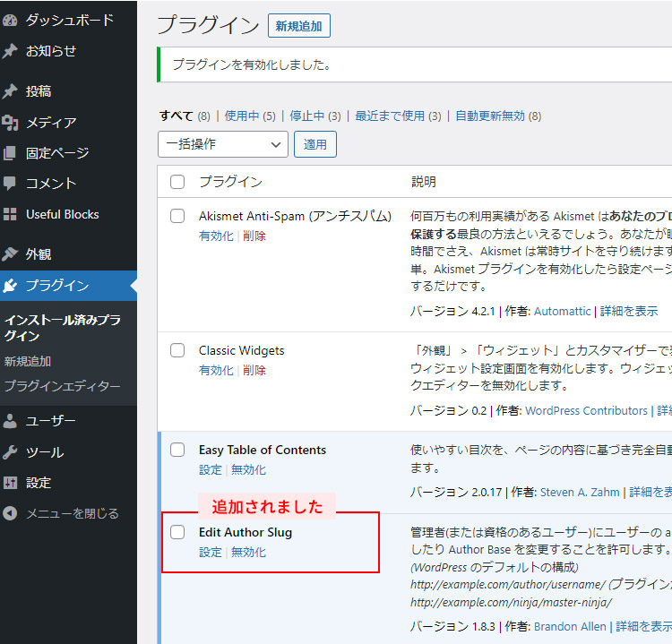
Task: Click the 説明 column header
Action: coord(424,182)
